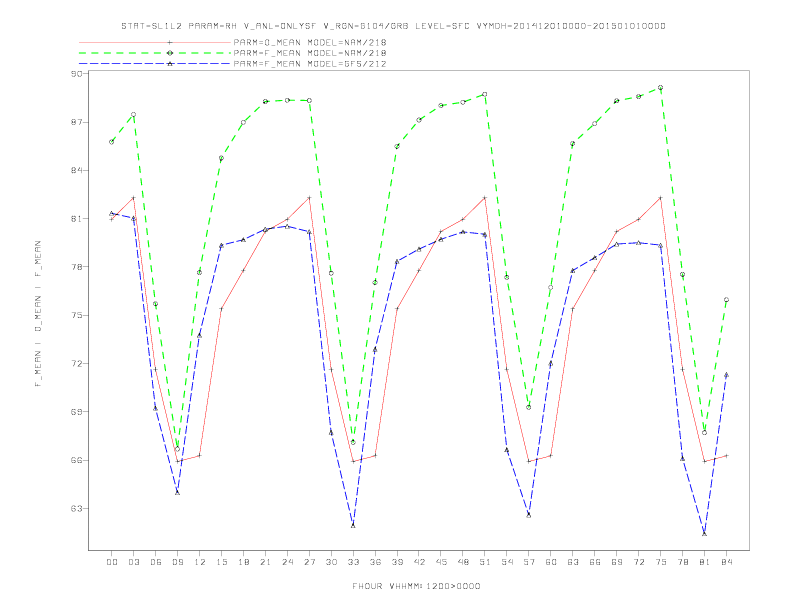
Task: Click green circle data point at hour 03
Action: (133, 115)
